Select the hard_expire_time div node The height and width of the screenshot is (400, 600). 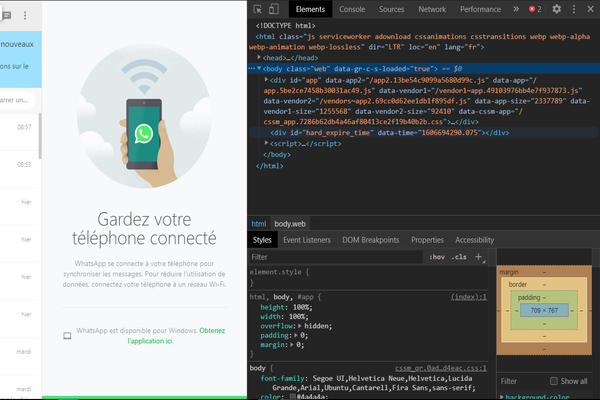pos(390,132)
